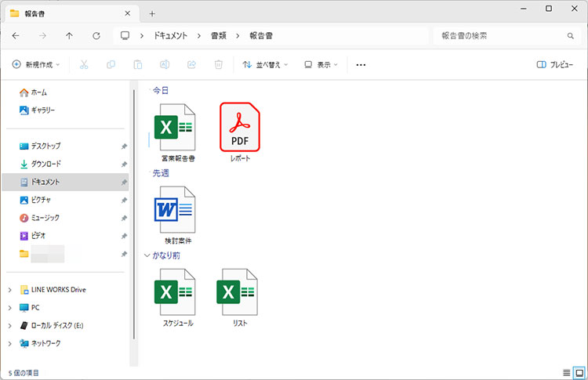
Task: Toggle the プレビュー preview pane
Action: pos(554,65)
